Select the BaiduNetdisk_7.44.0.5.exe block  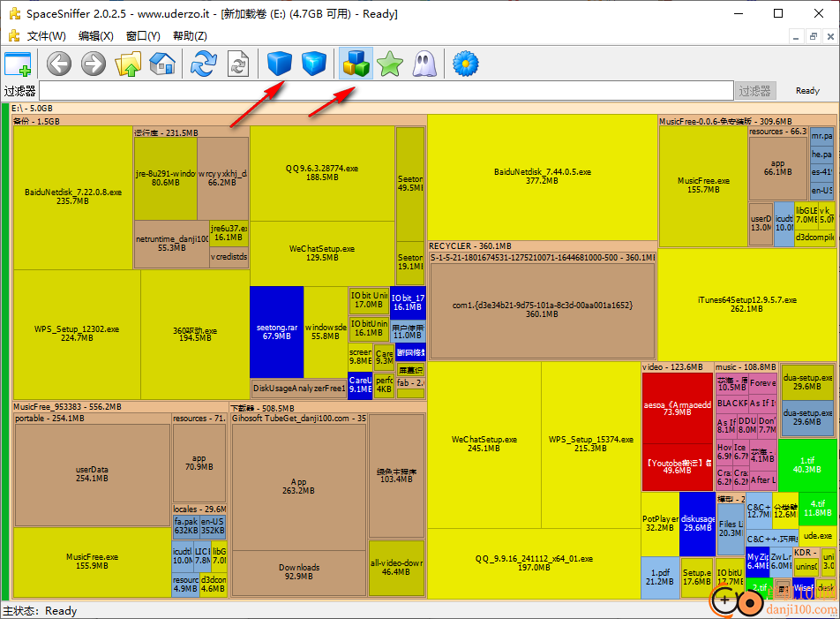coord(542,177)
